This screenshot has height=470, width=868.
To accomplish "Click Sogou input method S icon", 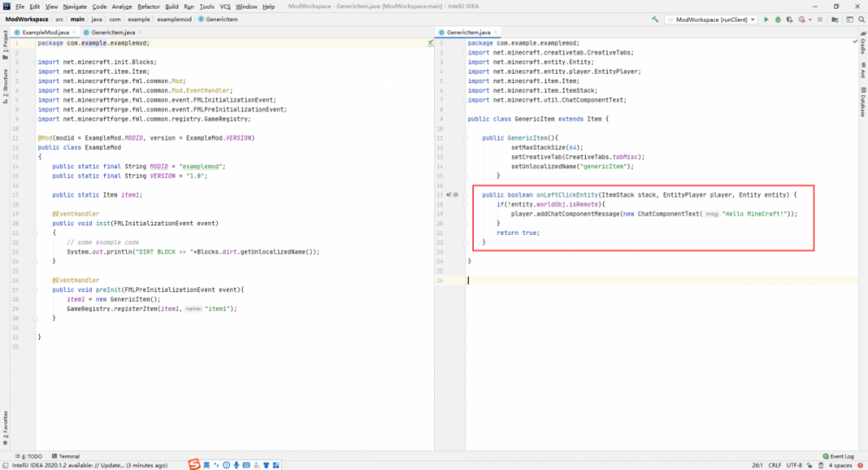I will [194, 465].
